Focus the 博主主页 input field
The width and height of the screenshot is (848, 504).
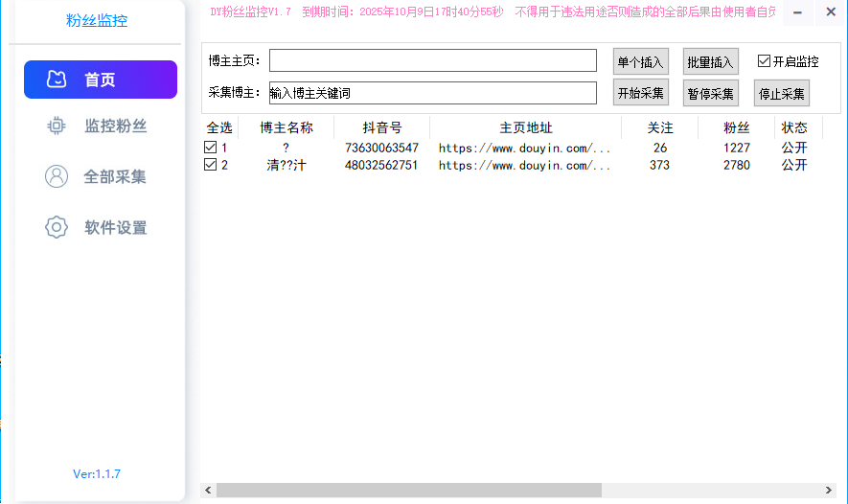(432, 60)
